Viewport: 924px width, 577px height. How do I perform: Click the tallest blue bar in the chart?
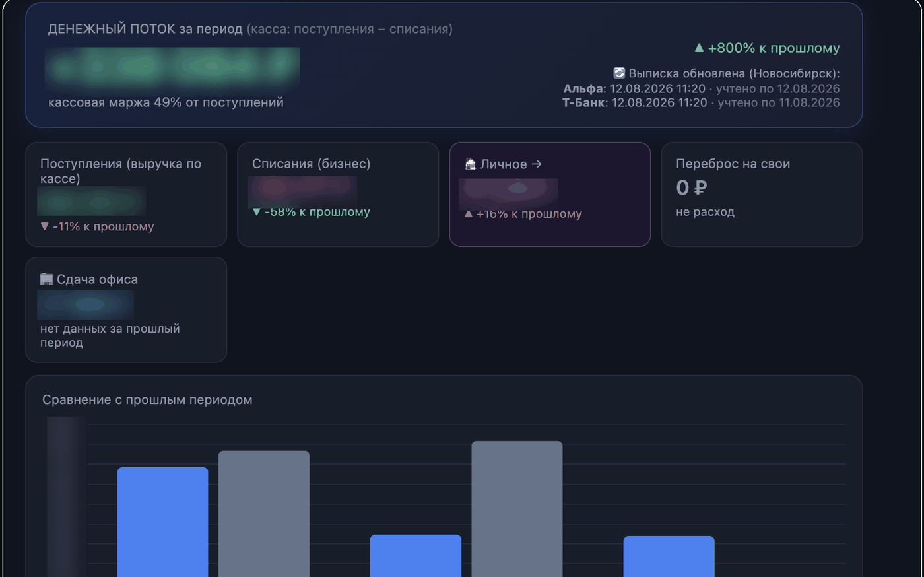point(162,522)
